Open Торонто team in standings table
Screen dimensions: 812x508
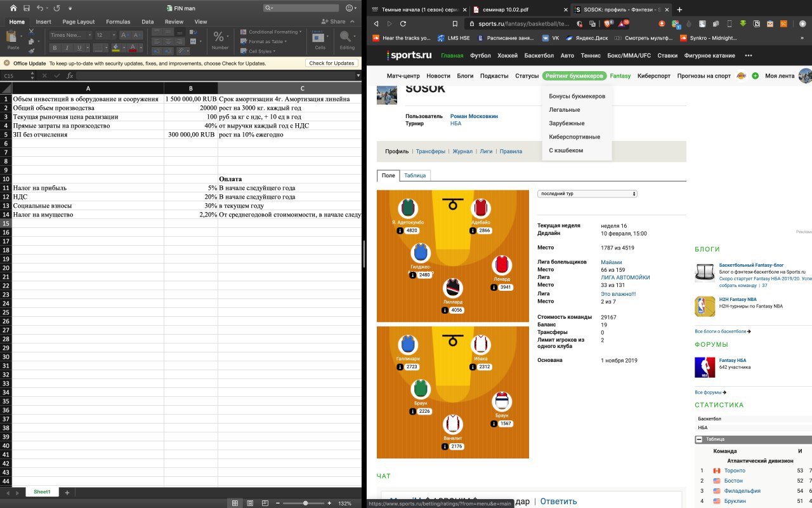click(735, 471)
